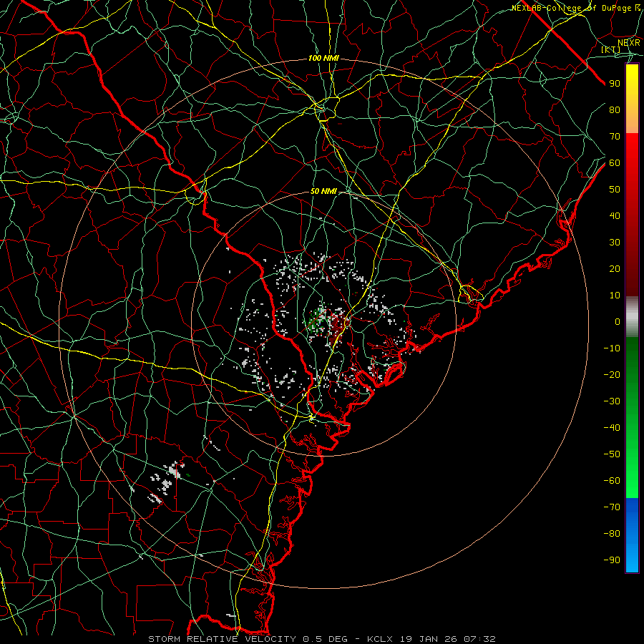
Task: Select the "90" value on the velocity scale
Action: tap(615, 84)
